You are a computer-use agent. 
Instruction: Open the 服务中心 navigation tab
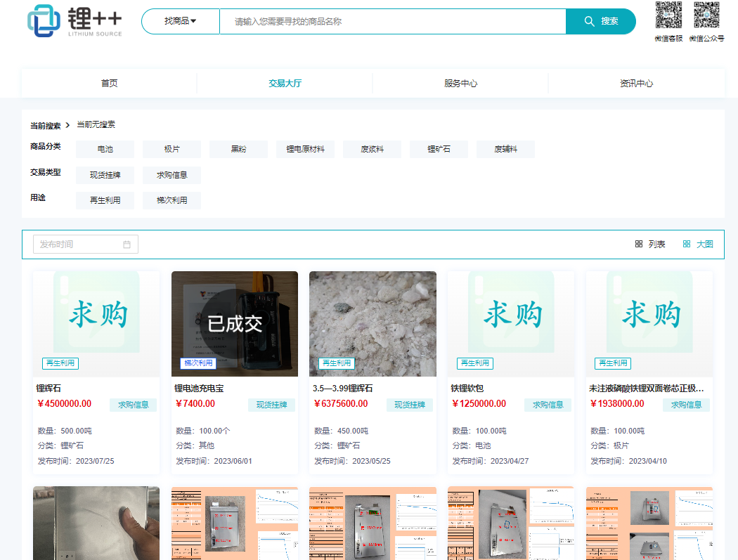pos(460,84)
